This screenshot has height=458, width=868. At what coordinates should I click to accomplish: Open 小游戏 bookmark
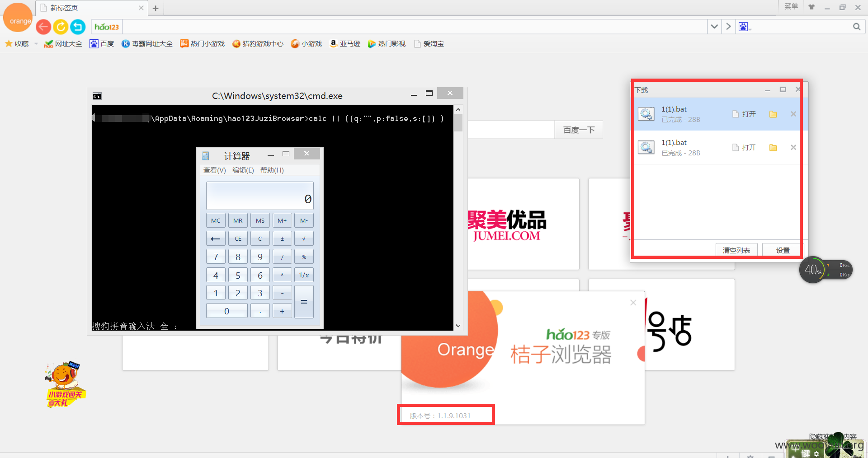tap(307, 44)
